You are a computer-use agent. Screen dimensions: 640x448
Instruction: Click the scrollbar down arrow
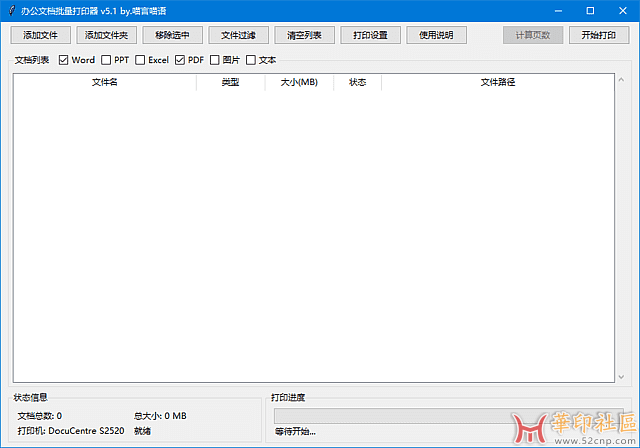click(x=621, y=377)
